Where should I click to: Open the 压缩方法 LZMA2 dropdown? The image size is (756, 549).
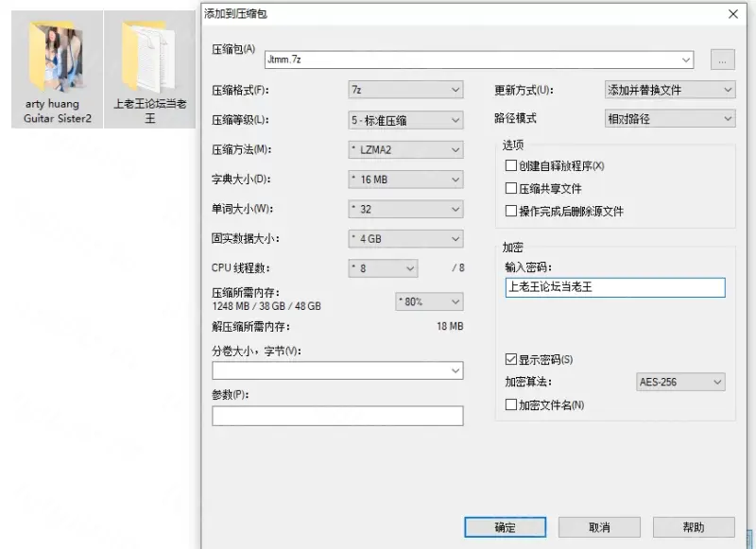[405, 149]
